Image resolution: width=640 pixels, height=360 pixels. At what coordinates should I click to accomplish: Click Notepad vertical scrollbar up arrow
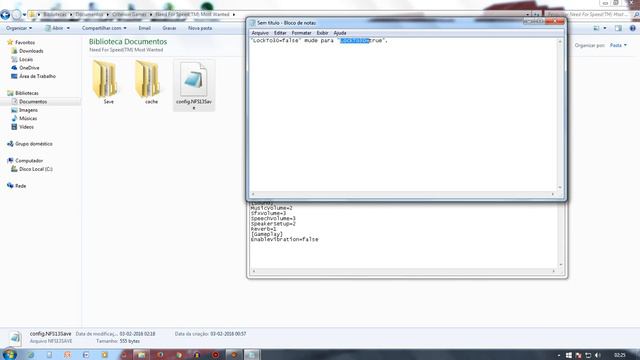click(560, 42)
